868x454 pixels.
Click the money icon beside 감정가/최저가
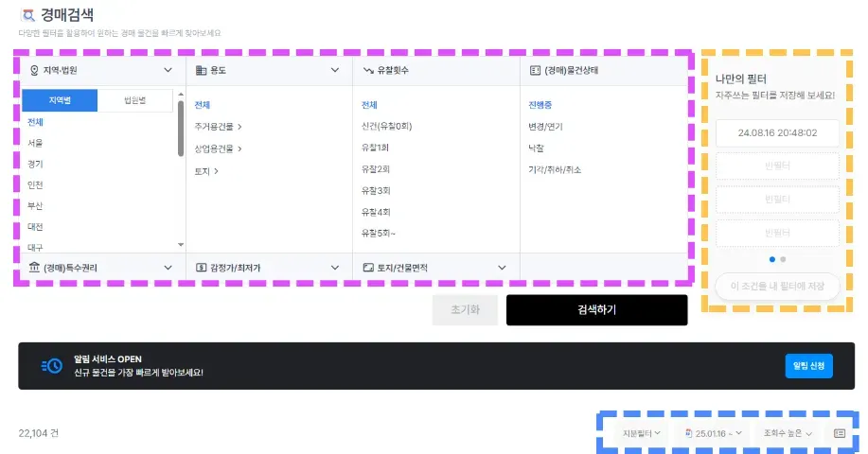tap(201, 268)
